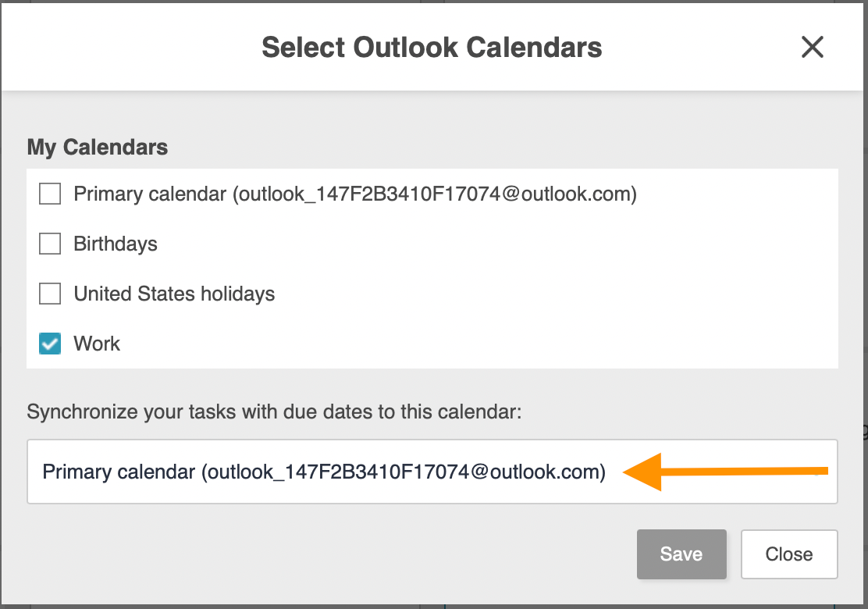868x609 pixels.
Task: Click the Birthdays calendar label
Action: click(x=115, y=244)
